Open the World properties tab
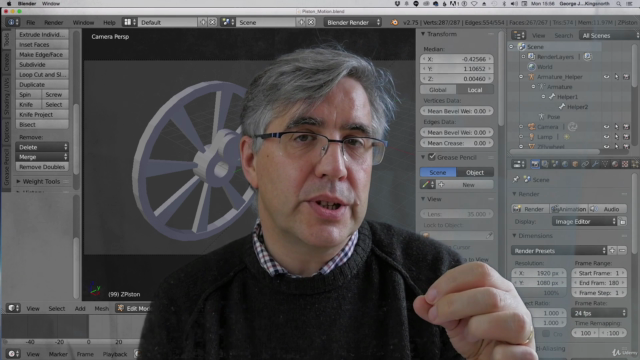This screenshot has height=360, width=640. (565, 164)
